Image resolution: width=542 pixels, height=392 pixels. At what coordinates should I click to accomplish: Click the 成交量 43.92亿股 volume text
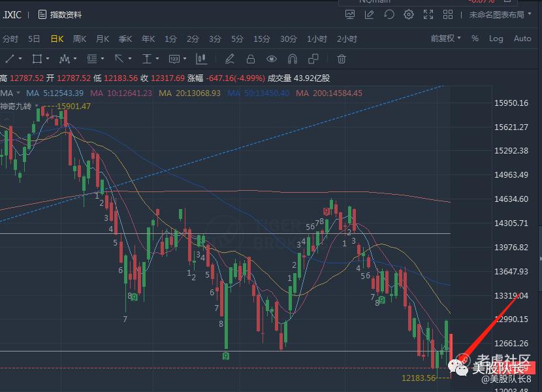pyautogui.click(x=298, y=78)
